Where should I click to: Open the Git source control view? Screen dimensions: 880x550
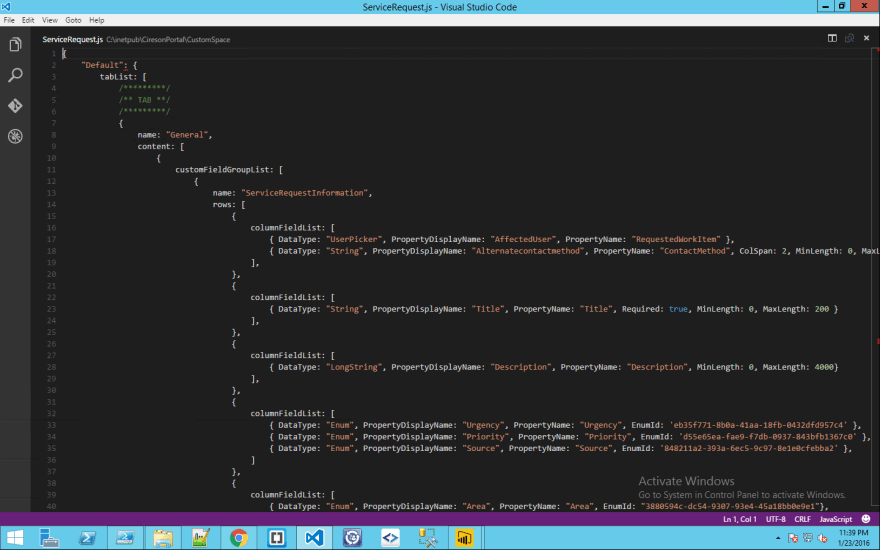coord(15,106)
